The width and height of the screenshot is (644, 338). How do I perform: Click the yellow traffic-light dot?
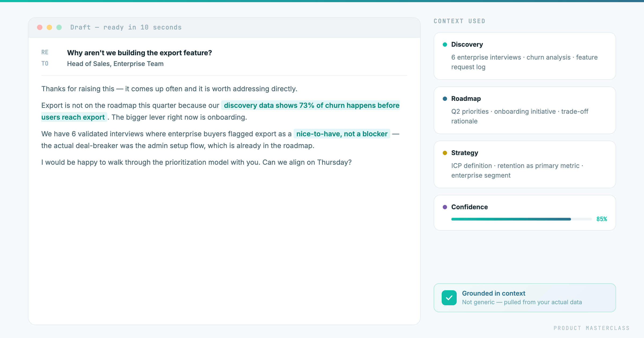tap(49, 27)
